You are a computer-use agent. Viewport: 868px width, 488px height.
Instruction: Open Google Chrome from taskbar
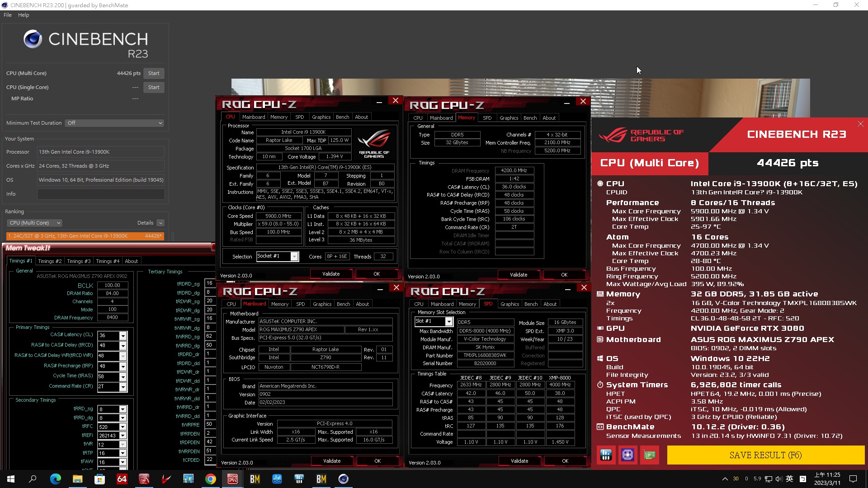click(x=210, y=479)
